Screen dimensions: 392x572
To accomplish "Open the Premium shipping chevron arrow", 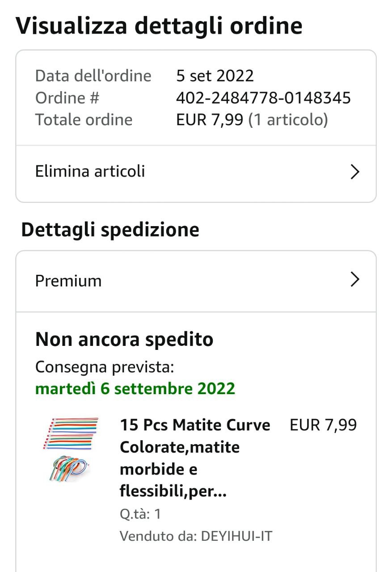I will (x=354, y=280).
